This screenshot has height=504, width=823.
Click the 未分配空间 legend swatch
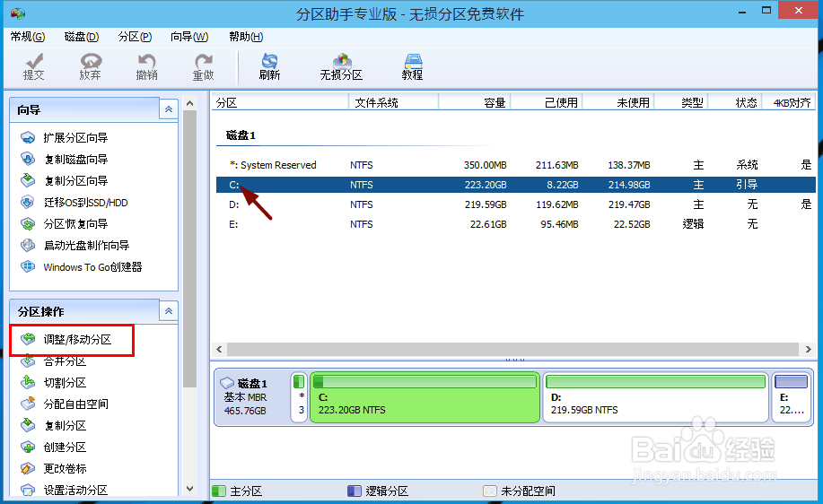tap(490, 491)
